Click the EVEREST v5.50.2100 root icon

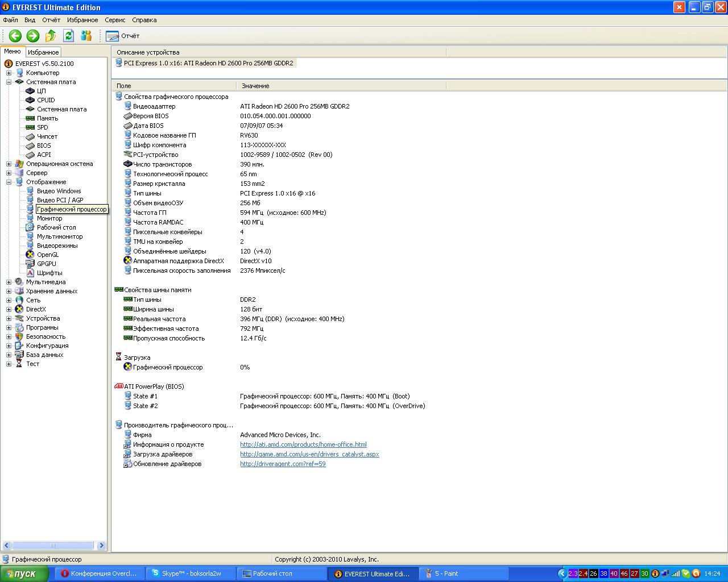click(x=9, y=64)
